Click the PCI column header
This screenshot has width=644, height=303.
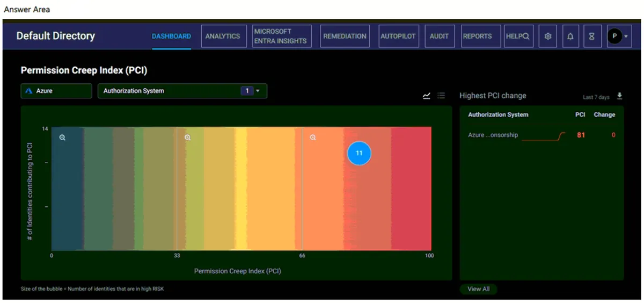point(580,114)
